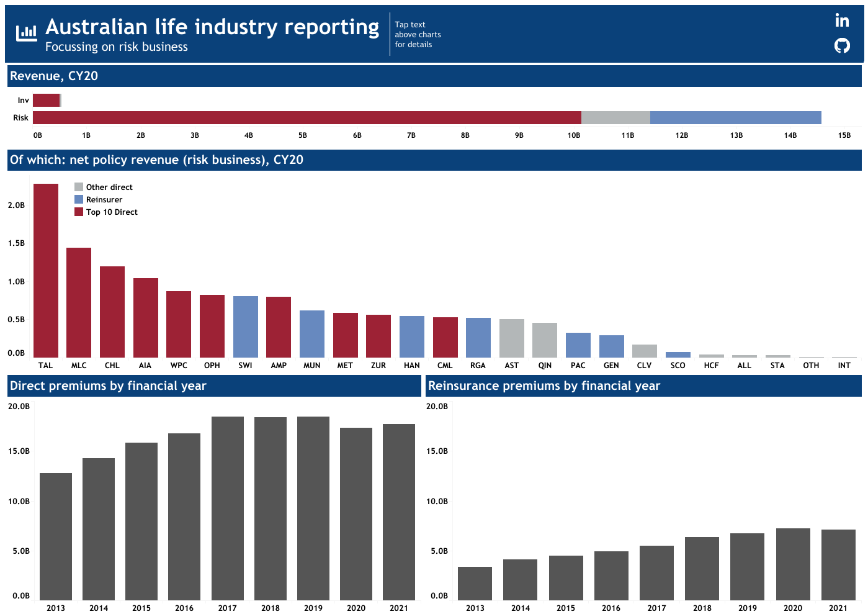Viewport: 868px width, 614px height.
Task: Open the LinkedIn icon link
Action: pos(841,20)
